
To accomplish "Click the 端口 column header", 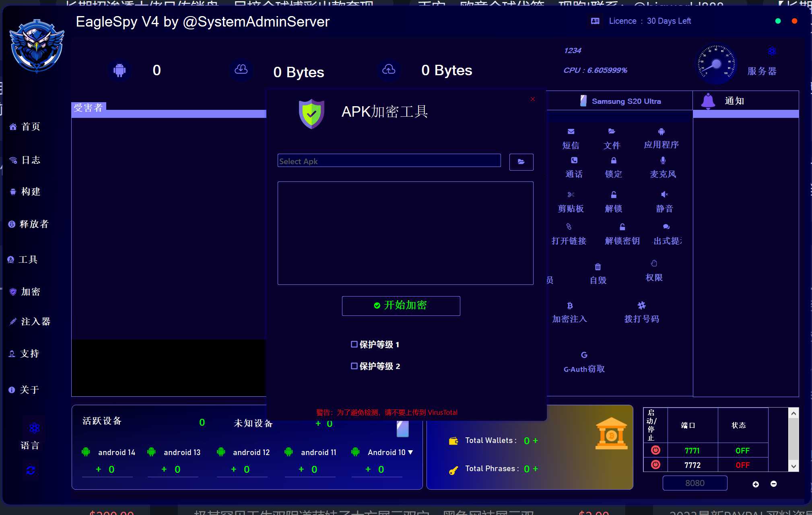I will point(692,425).
